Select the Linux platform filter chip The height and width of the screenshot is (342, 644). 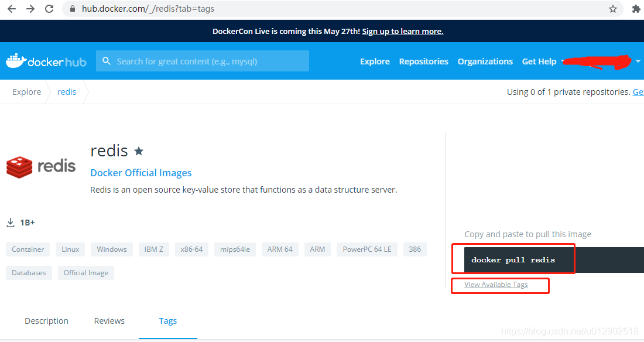click(70, 249)
